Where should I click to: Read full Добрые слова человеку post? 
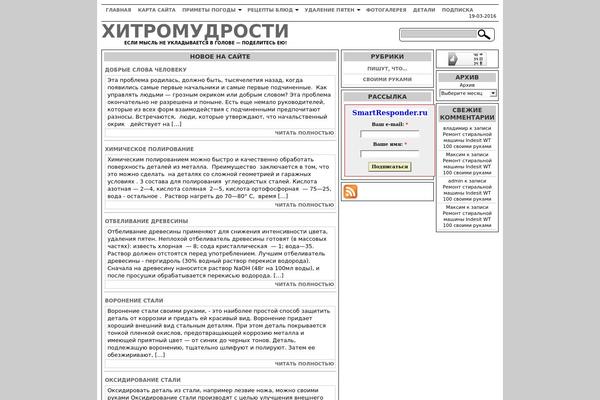(304, 132)
